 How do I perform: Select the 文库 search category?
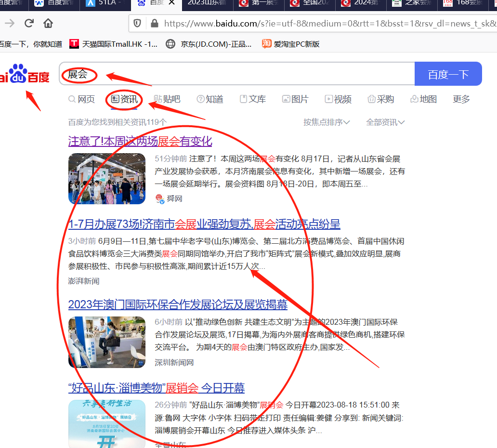coord(253,99)
